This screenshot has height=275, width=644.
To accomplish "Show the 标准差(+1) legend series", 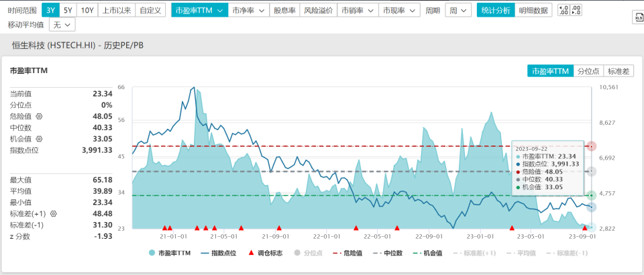I will (x=473, y=254).
